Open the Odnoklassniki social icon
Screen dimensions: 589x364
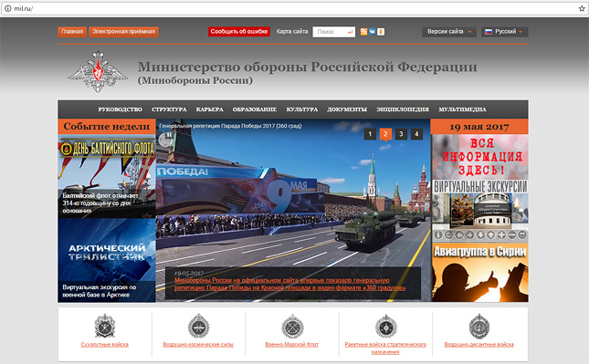click(381, 32)
